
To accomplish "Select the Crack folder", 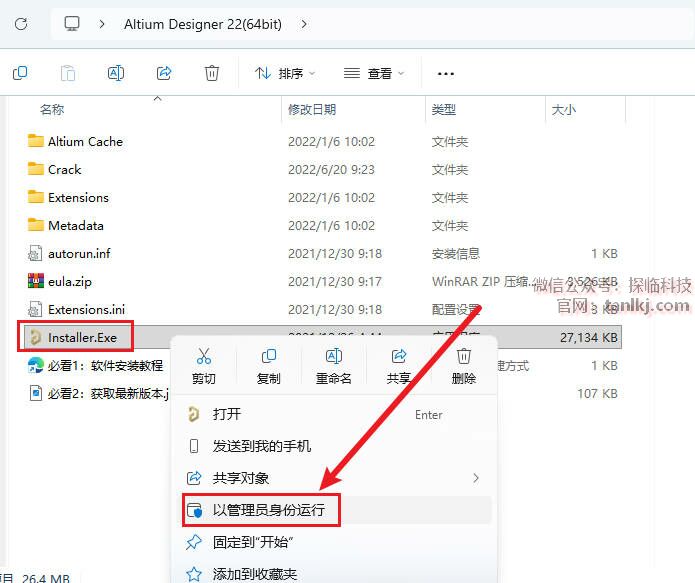I will coord(64,169).
